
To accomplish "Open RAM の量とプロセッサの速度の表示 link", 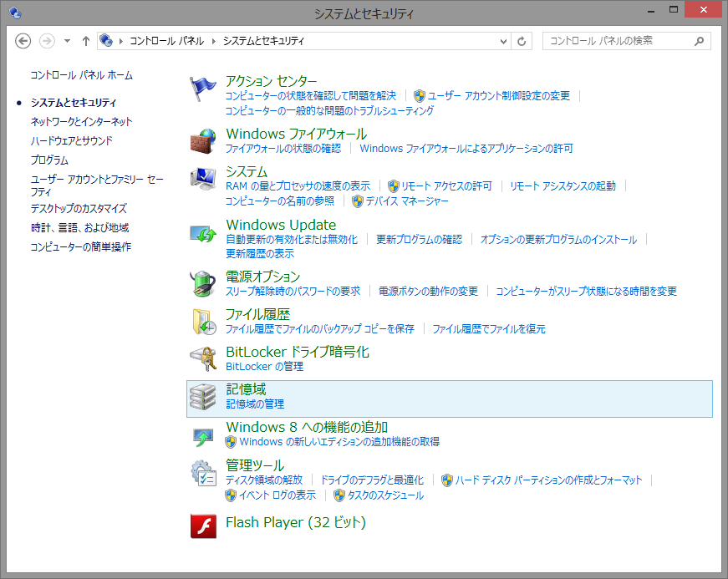I will 298,186.
